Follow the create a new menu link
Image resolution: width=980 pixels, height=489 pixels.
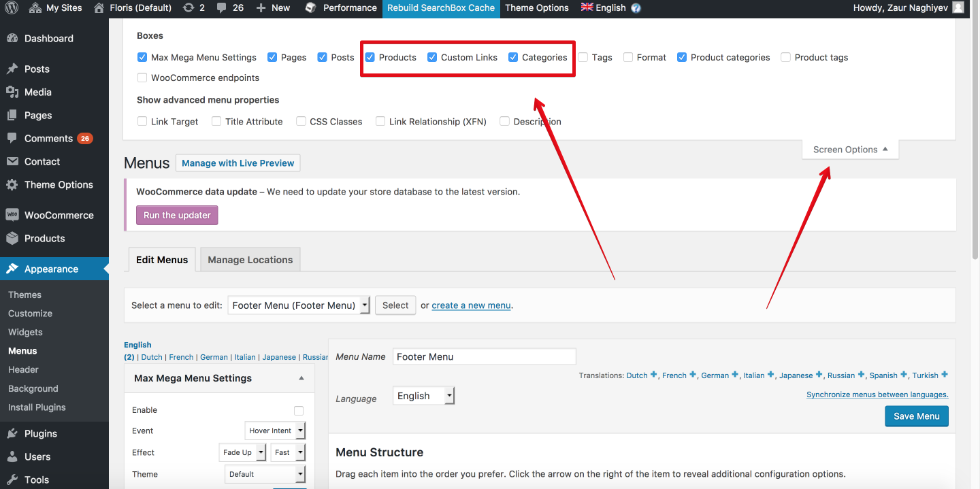tap(471, 305)
